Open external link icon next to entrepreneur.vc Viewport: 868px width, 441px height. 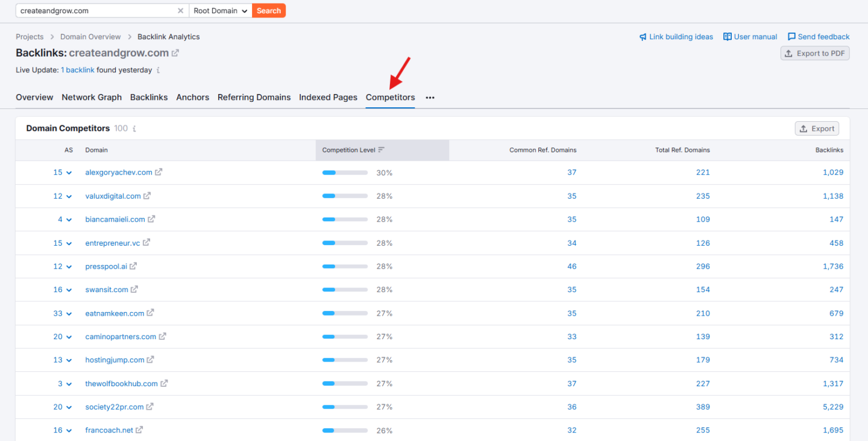[x=146, y=243]
